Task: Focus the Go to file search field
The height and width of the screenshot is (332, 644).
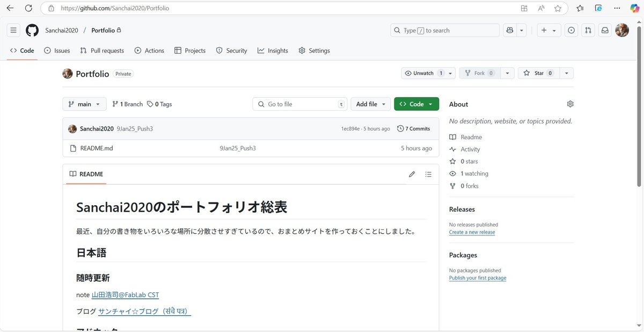Action: pos(300,104)
